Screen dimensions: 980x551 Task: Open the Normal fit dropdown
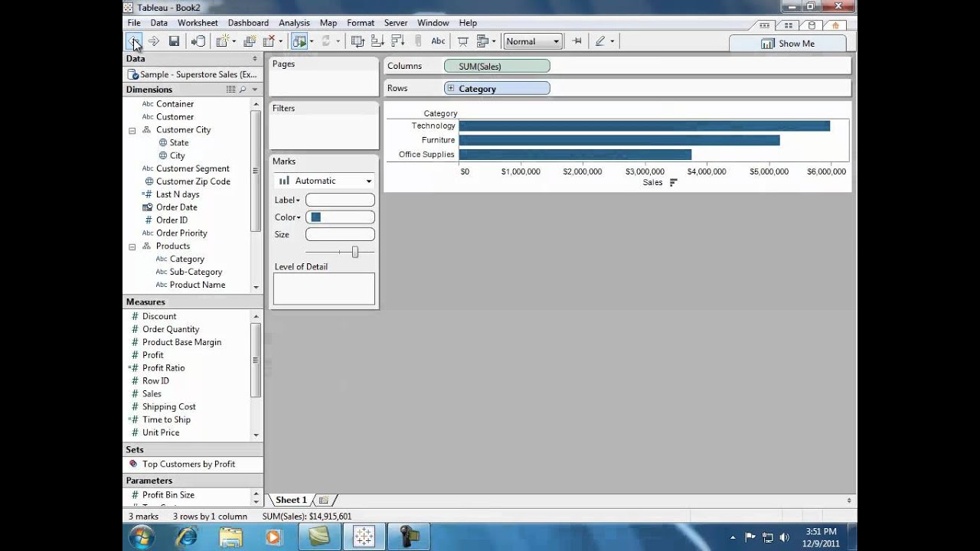pyautogui.click(x=533, y=41)
